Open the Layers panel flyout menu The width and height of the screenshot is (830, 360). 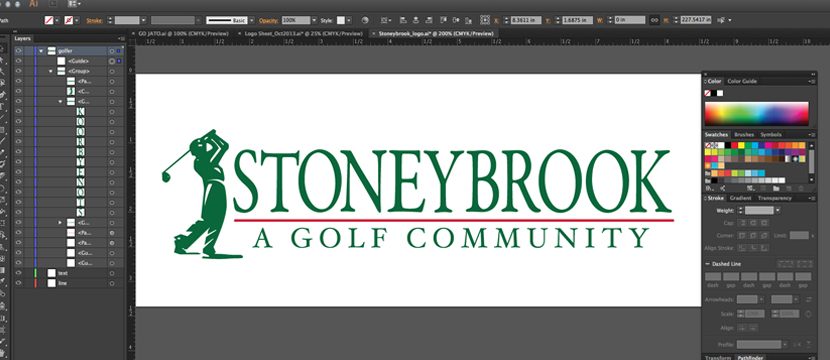click(x=121, y=39)
